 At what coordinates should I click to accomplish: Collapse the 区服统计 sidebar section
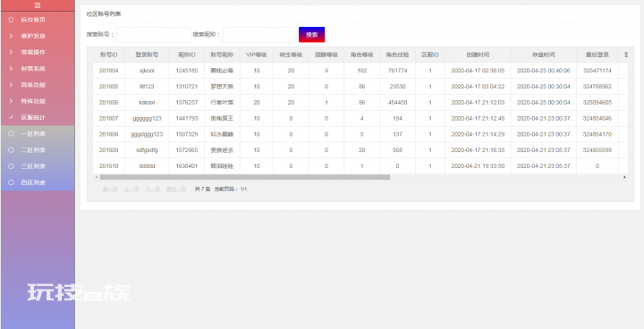pyautogui.click(x=38, y=117)
